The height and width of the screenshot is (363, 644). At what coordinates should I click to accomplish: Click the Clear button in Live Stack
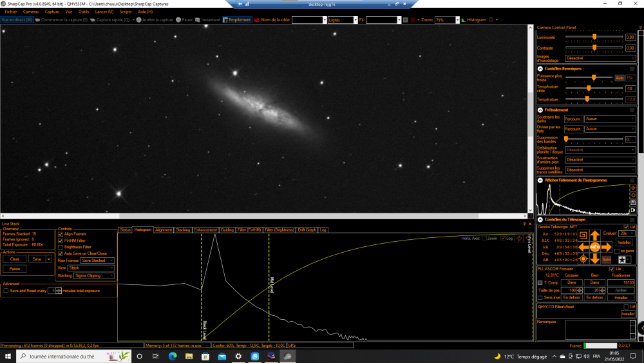point(15,259)
